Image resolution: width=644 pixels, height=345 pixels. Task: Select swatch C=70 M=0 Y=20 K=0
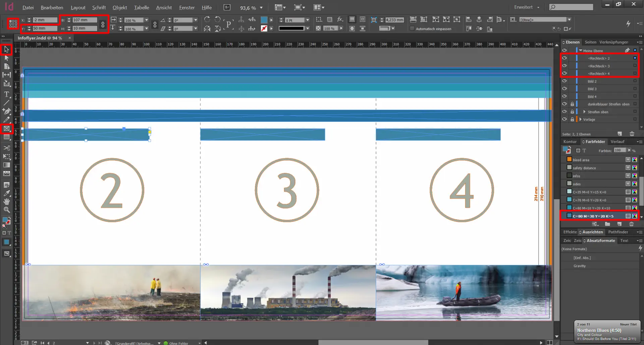(x=589, y=200)
